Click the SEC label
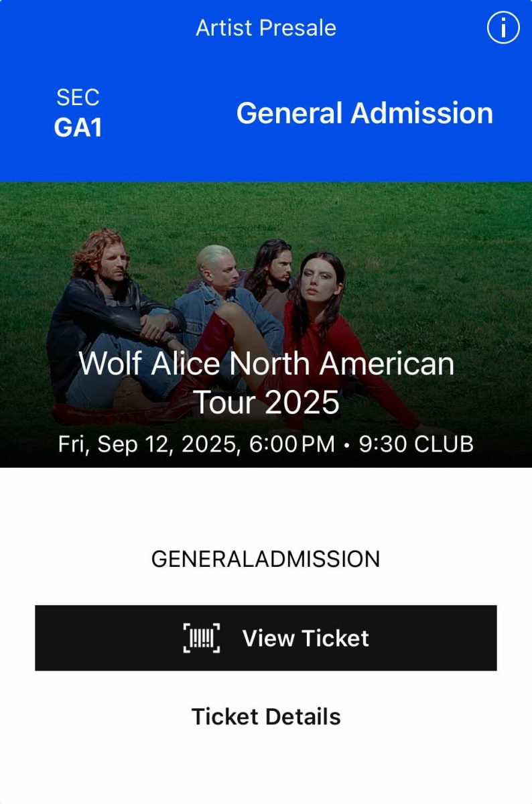Viewport: 532px width, 804px height. (x=78, y=98)
